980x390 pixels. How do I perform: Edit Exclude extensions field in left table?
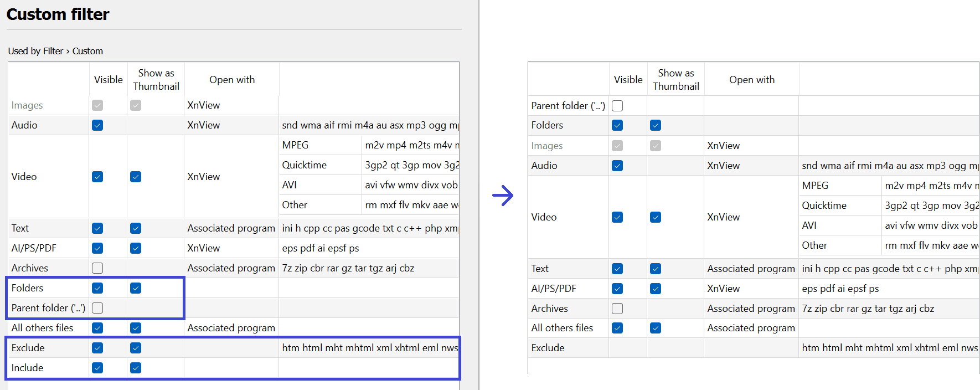pyautogui.click(x=369, y=348)
